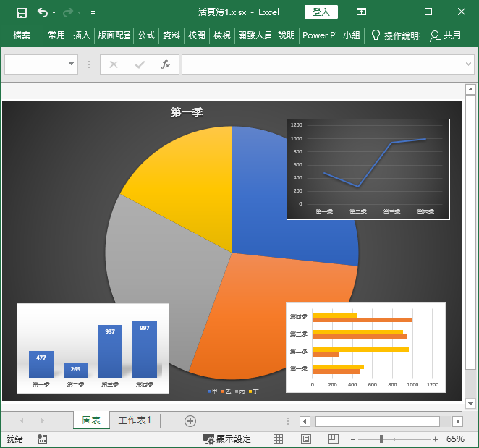The image size is (479, 448).
Task: Click next sheet navigation arrow
Action: coord(43,421)
